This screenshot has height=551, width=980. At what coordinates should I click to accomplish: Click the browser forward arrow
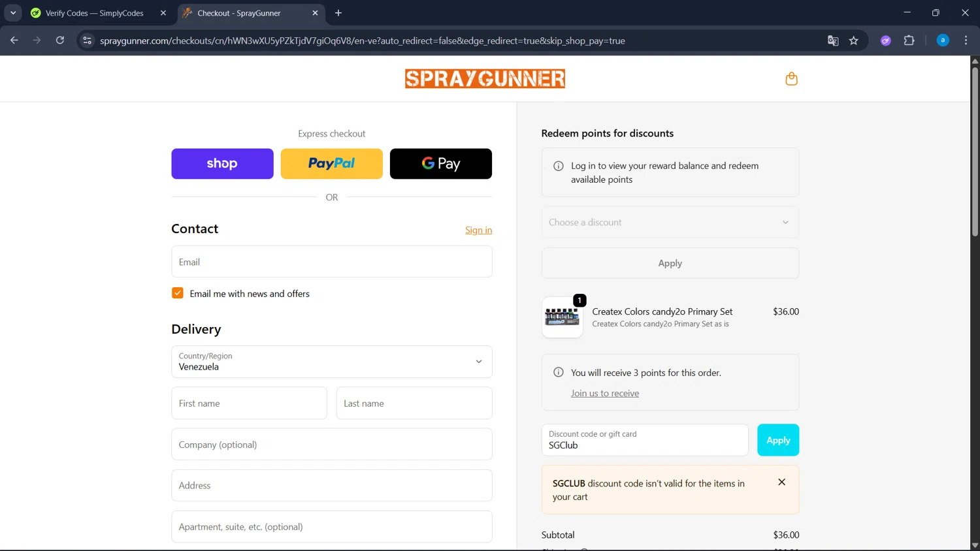(x=37, y=40)
